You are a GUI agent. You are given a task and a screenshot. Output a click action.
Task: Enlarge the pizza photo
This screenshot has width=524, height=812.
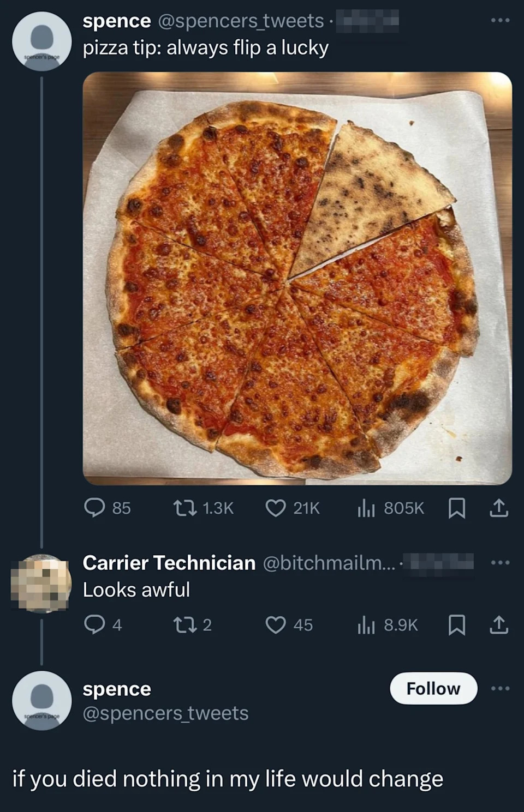pyautogui.click(x=297, y=278)
